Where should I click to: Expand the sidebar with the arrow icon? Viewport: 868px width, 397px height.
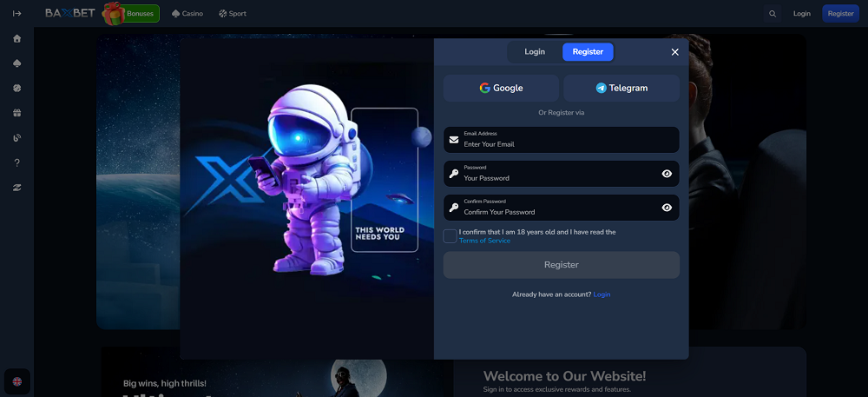click(16, 14)
